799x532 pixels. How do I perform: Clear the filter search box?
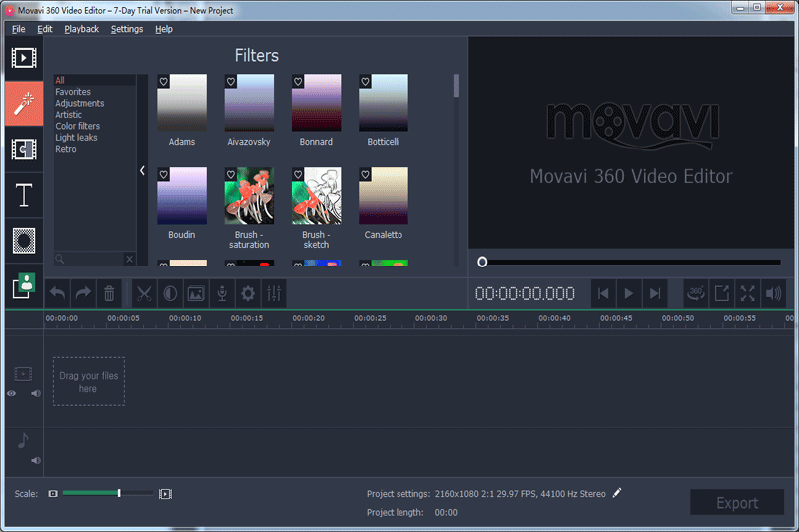coord(130,259)
